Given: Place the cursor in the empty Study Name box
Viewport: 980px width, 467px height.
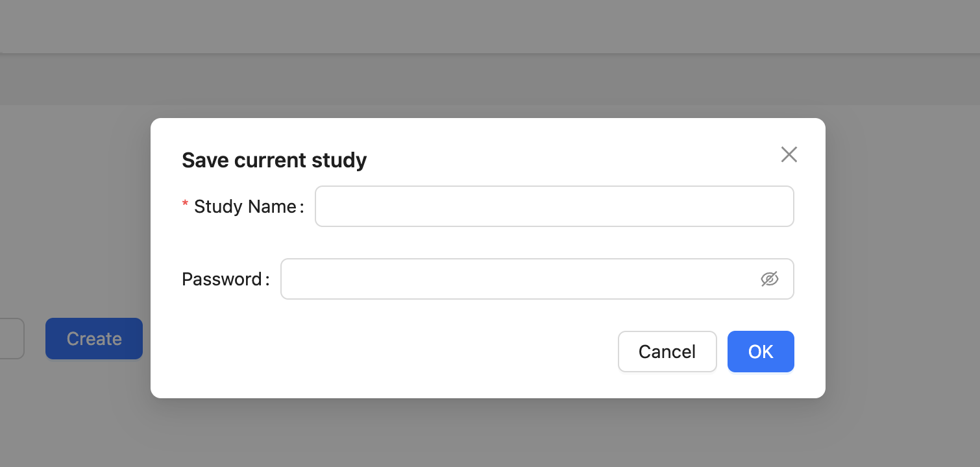Looking at the screenshot, I should (x=554, y=206).
